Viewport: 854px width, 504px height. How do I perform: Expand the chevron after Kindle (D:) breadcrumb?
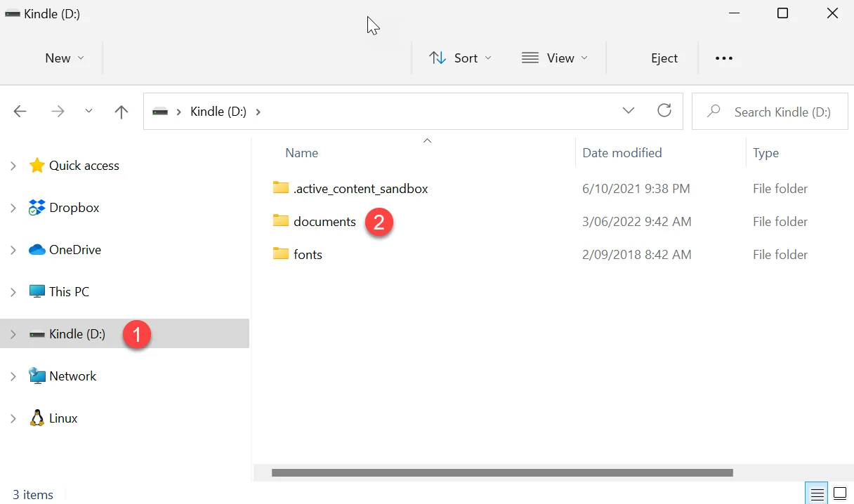point(258,112)
